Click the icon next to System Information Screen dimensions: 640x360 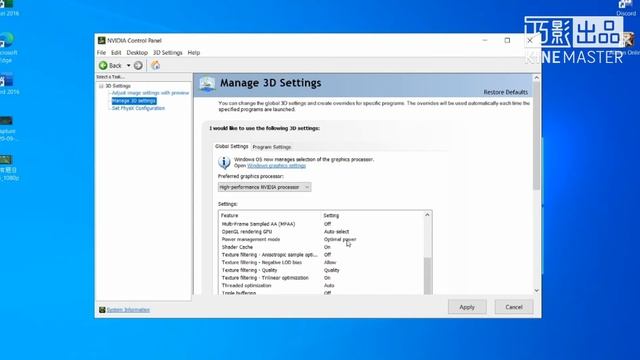[102, 310]
